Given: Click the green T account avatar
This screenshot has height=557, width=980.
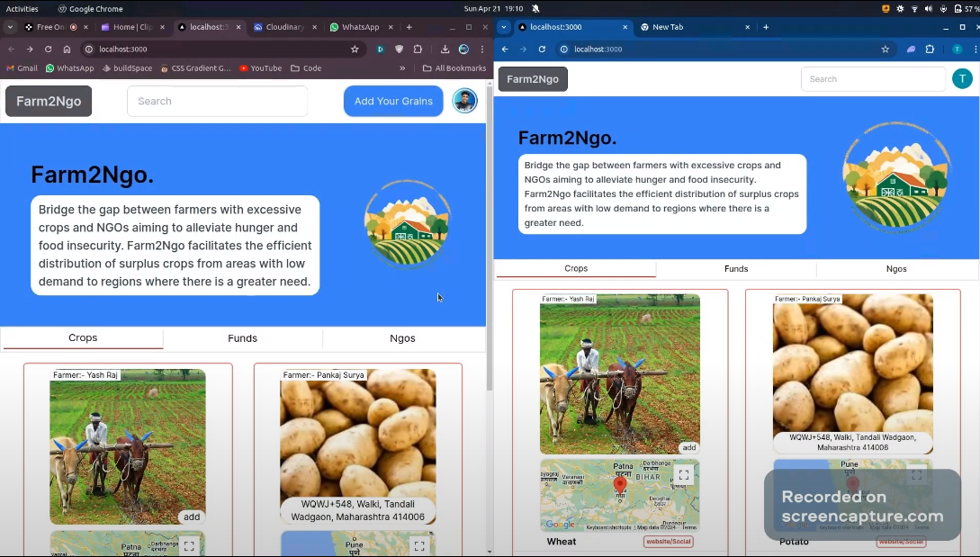Looking at the screenshot, I should tap(962, 78).
